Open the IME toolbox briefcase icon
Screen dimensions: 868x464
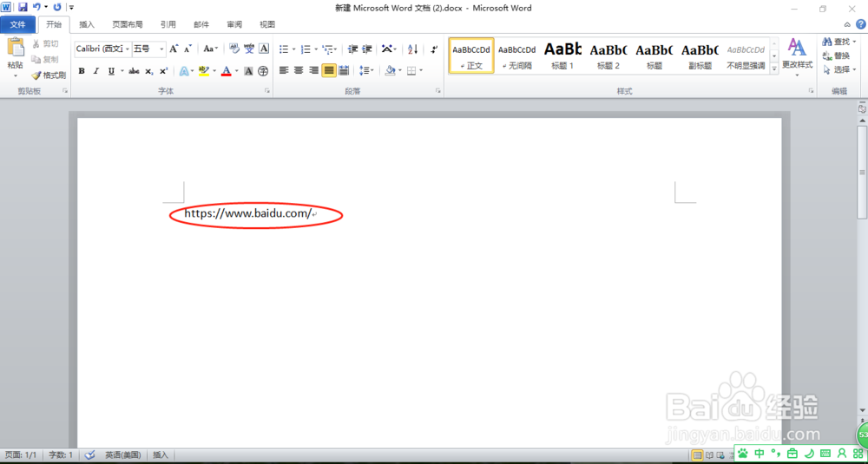point(792,454)
